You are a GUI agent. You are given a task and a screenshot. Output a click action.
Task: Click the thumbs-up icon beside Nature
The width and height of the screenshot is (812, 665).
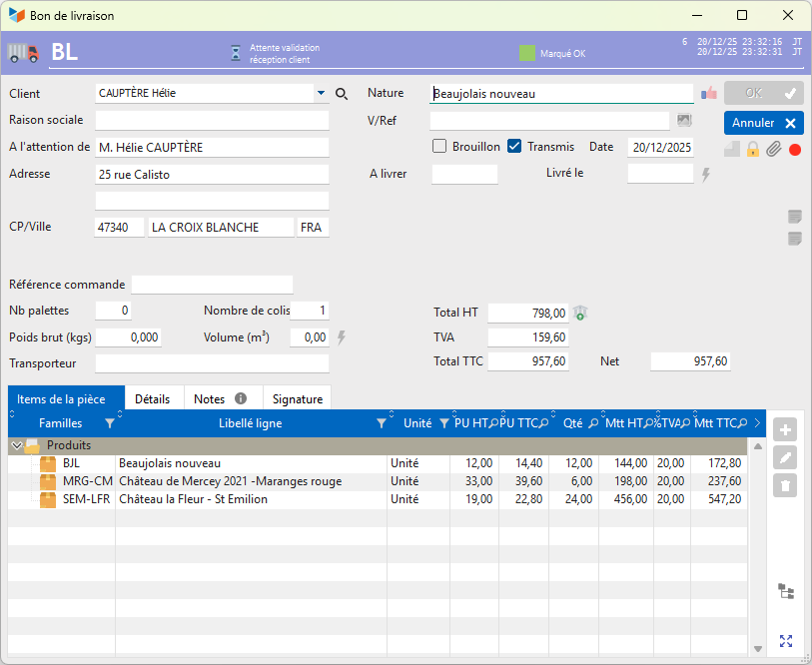coord(709,94)
